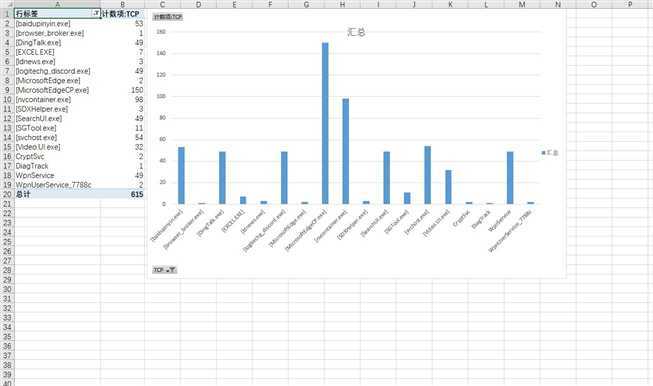The height and width of the screenshot is (386, 653).
Task: Open the 行标签 filter dropdown arrow
Action: tap(96, 13)
